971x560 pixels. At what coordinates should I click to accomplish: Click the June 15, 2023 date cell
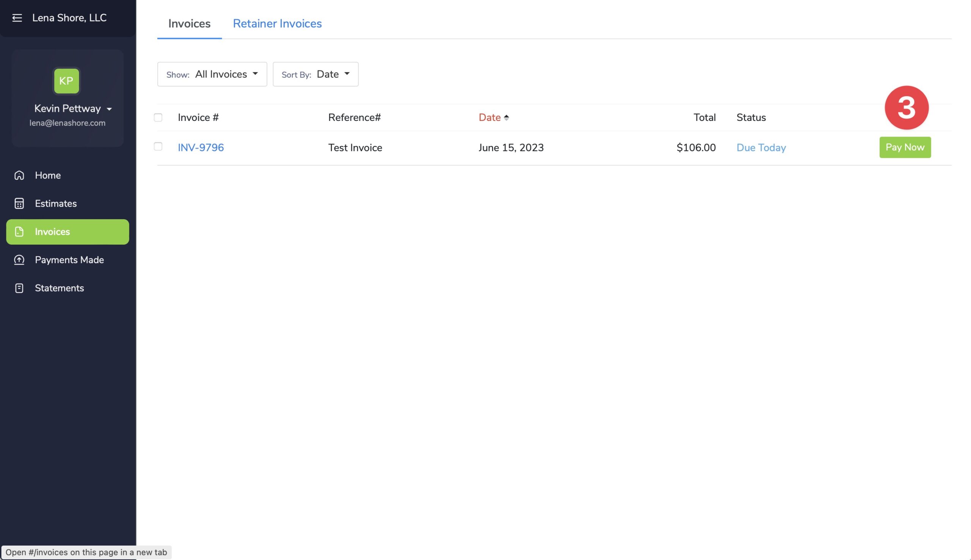click(x=511, y=148)
